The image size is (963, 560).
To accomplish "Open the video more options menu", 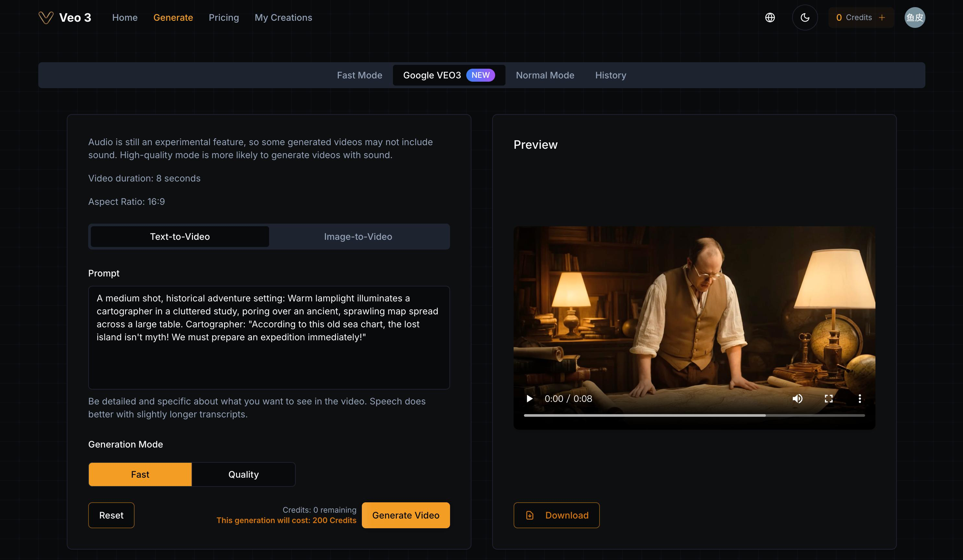I will pos(860,399).
